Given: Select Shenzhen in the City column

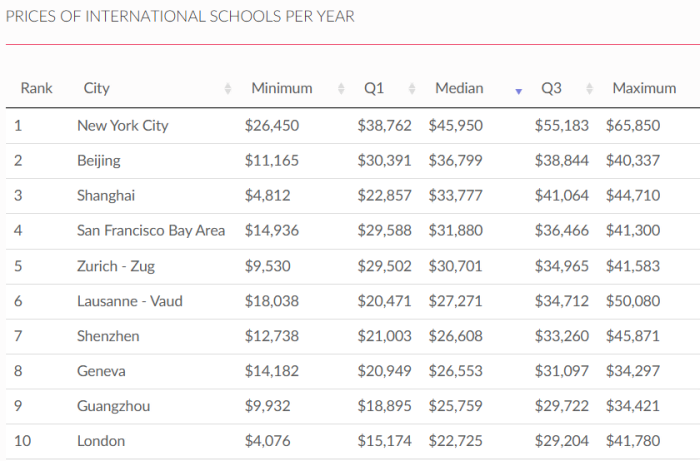Looking at the screenshot, I should pos(108,336).
